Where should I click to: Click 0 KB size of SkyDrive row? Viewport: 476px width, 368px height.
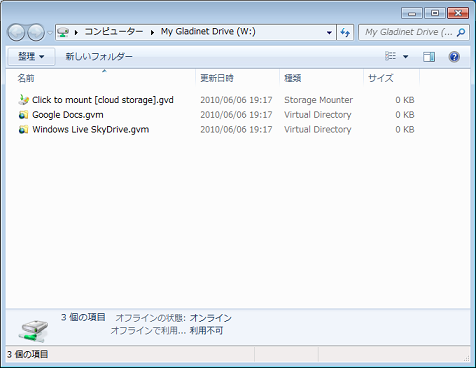pos(405,130)
